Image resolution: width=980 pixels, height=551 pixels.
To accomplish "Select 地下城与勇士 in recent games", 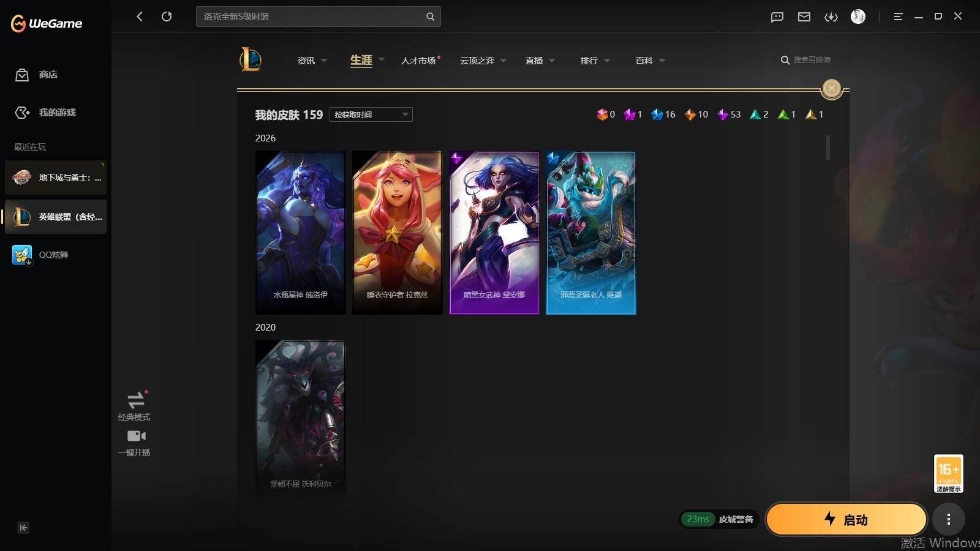I will pos(56,178).
